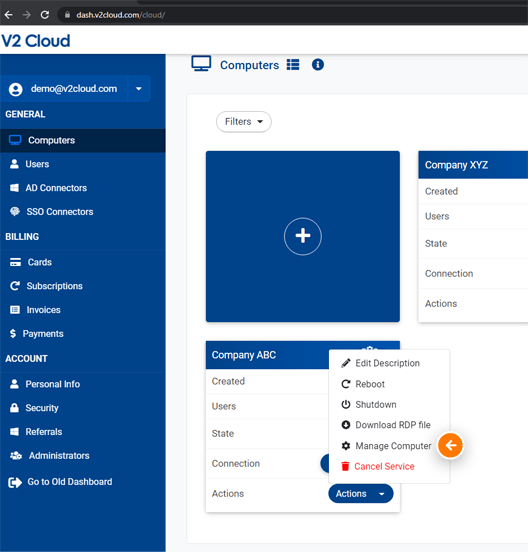Click the Connection label in Company ABC card
528x552 pixels.
coord(236,464)
